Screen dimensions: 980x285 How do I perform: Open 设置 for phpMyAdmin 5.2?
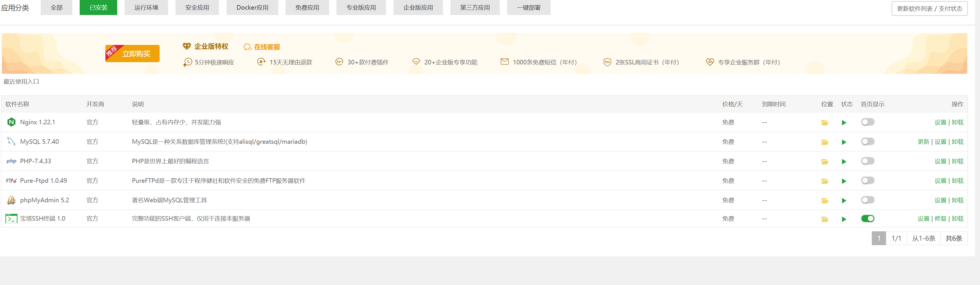[940, 200]
